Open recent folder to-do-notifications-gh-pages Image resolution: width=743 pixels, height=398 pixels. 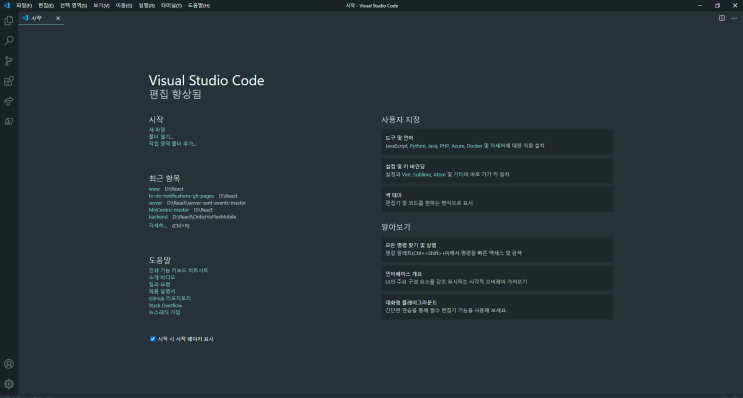click(x=181, y=196)
